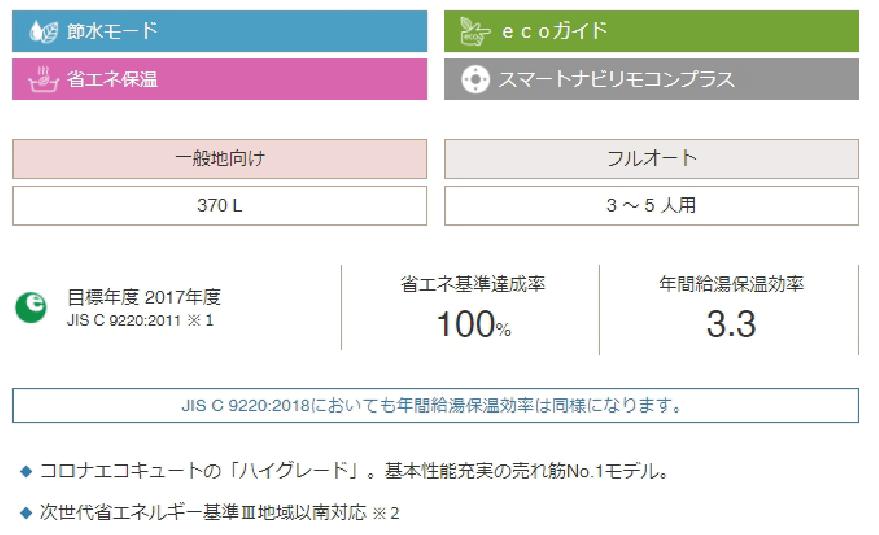Open the 節水モード blue banner

point(219,31)
